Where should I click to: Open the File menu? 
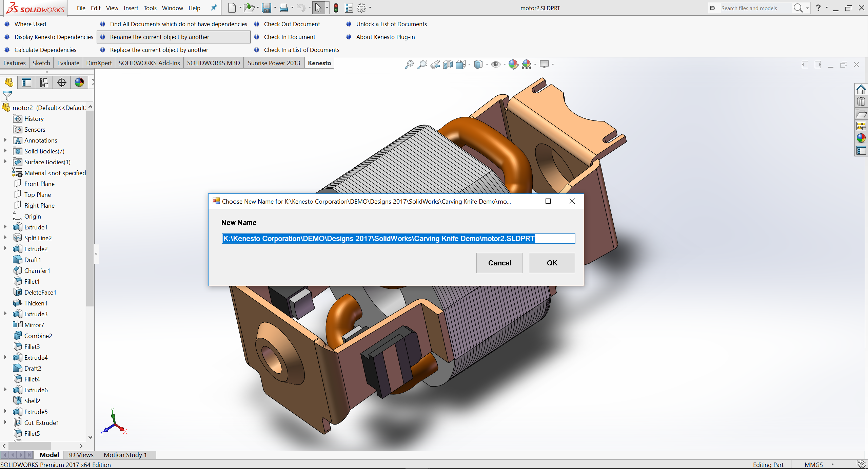point(81,8)
